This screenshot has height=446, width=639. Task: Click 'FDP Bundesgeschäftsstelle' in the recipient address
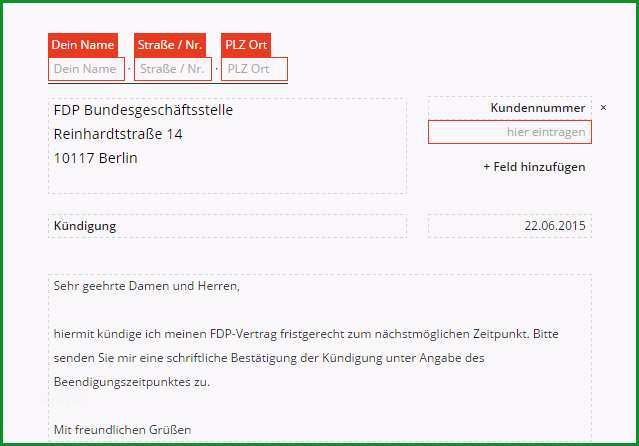coord(143,110)
